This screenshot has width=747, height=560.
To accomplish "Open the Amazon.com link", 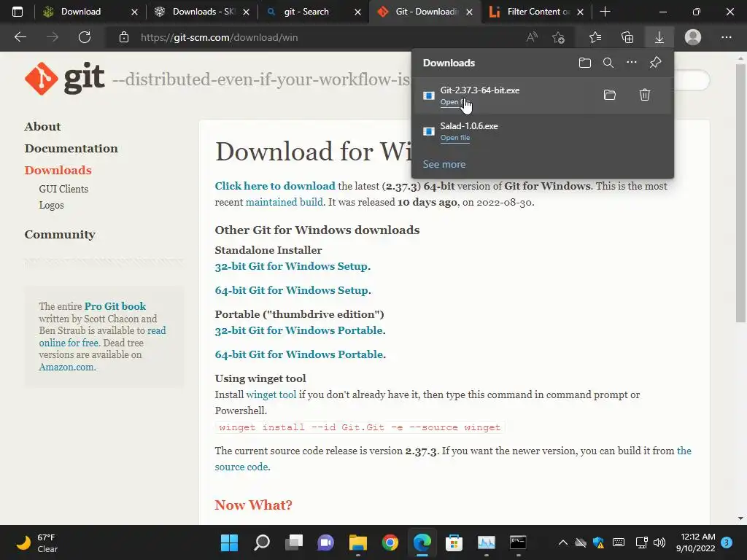I will [66, 367].
